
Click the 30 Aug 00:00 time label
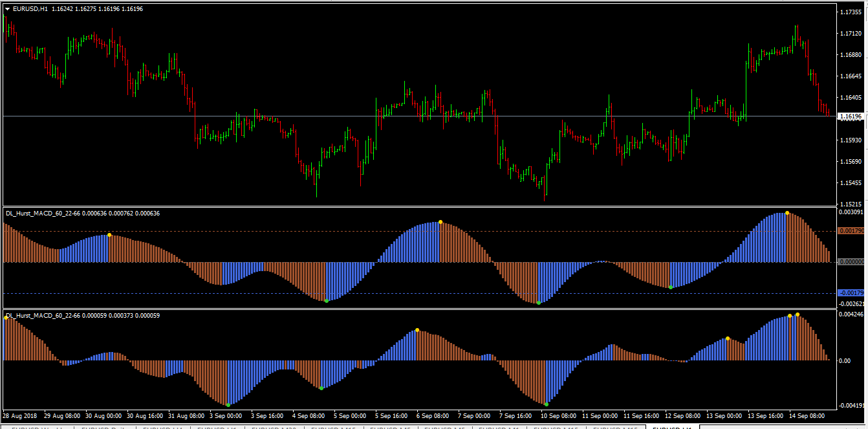(103, 416)
